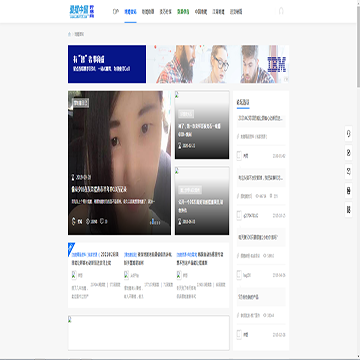Click the blue site logo in the header
The width and height of the screenshot is (360, 360).
(82, 11)
